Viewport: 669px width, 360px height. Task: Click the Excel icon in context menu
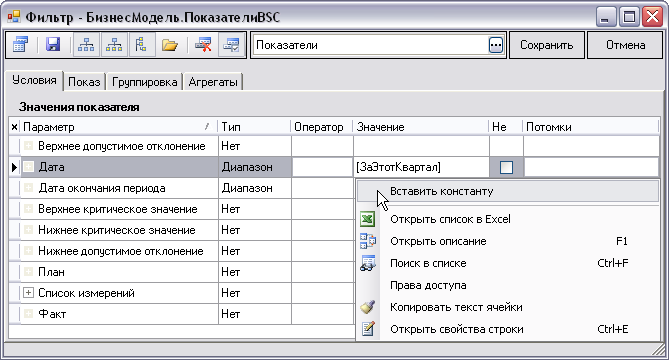click(x=367, y=219)
